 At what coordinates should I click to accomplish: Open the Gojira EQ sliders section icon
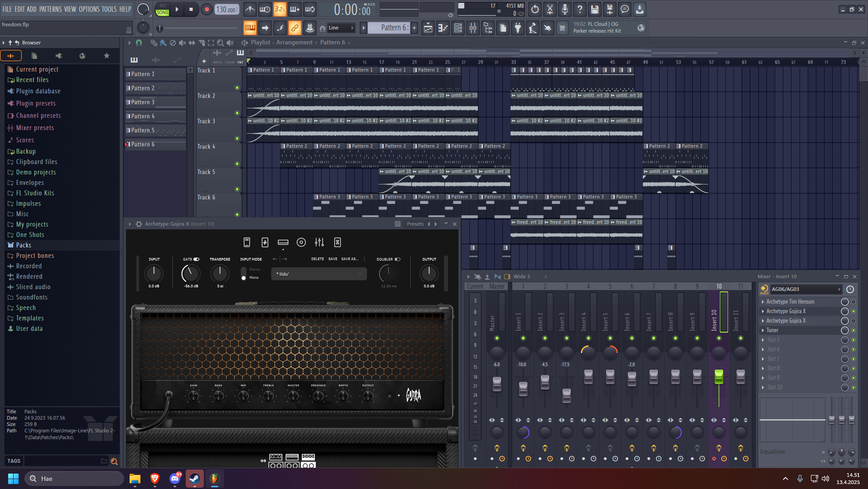319,242
